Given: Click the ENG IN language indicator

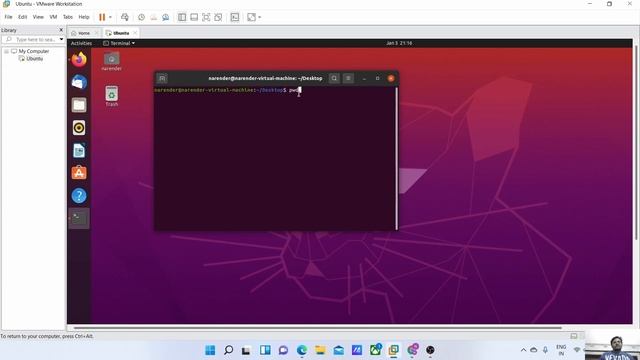Looking at the screenshot, I should click(x=561, y=350).
